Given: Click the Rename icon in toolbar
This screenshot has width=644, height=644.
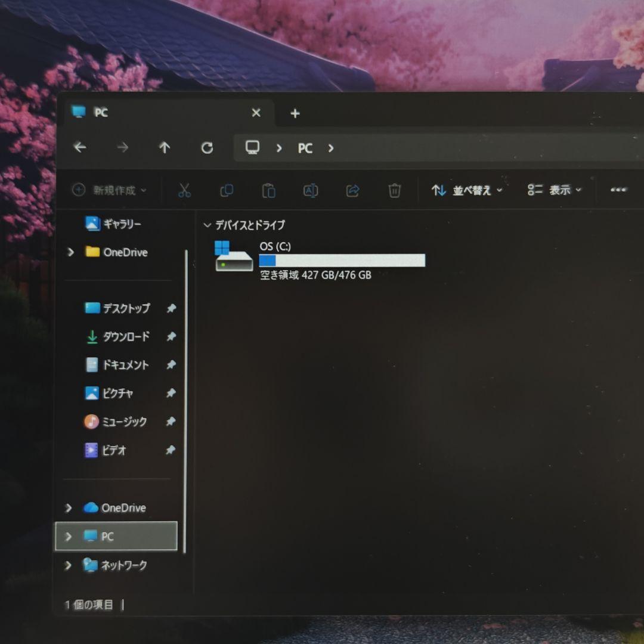Looking at the screenshot, I should [x=310, y=190].
